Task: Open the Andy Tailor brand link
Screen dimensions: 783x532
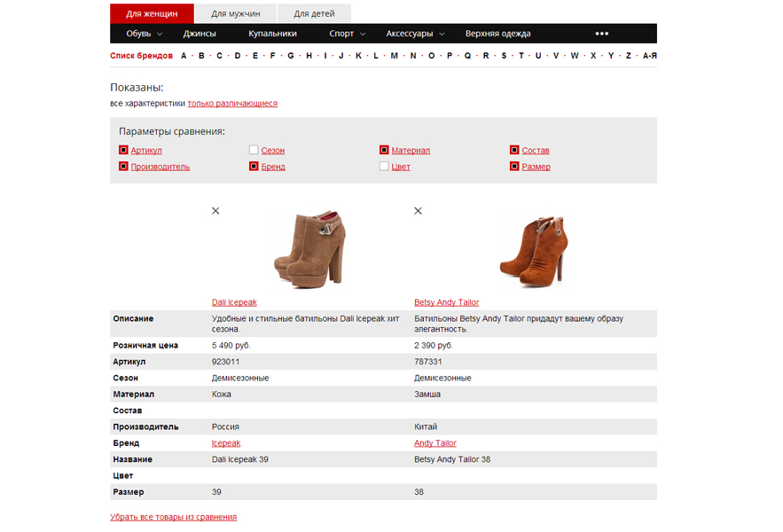Action: click(x=435, y=443)
